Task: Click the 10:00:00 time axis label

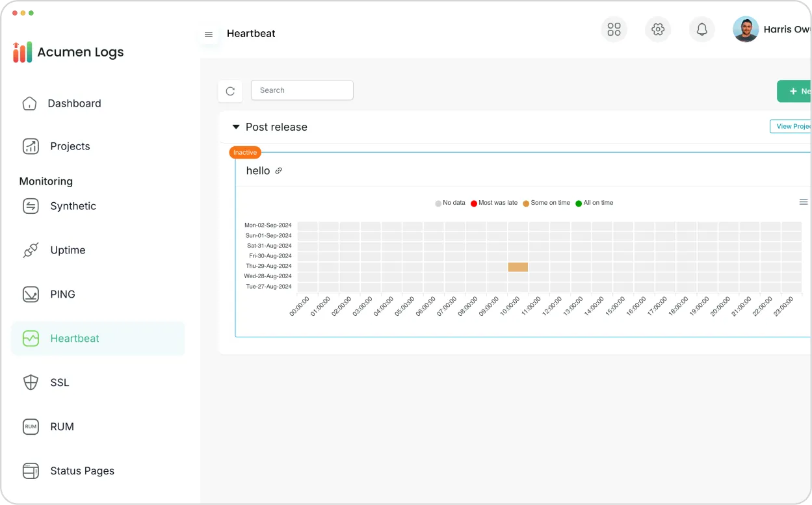Action: (509, 306)
